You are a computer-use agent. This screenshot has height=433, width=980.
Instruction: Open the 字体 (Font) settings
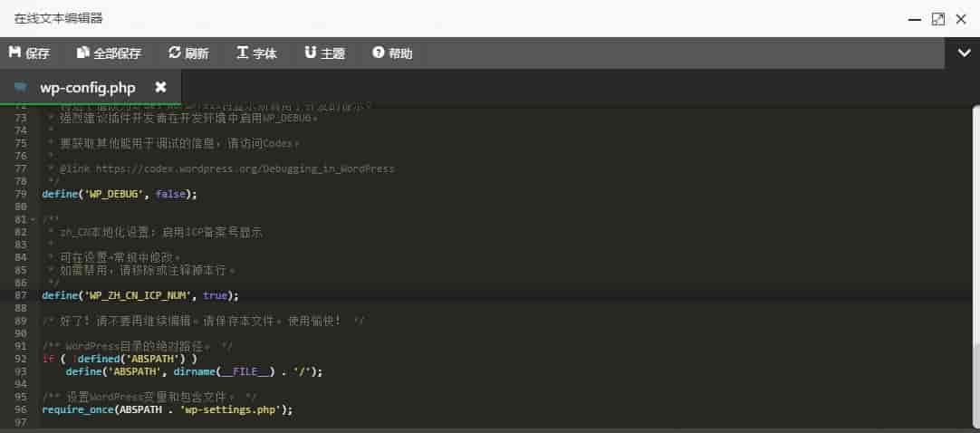pos(256,53)
